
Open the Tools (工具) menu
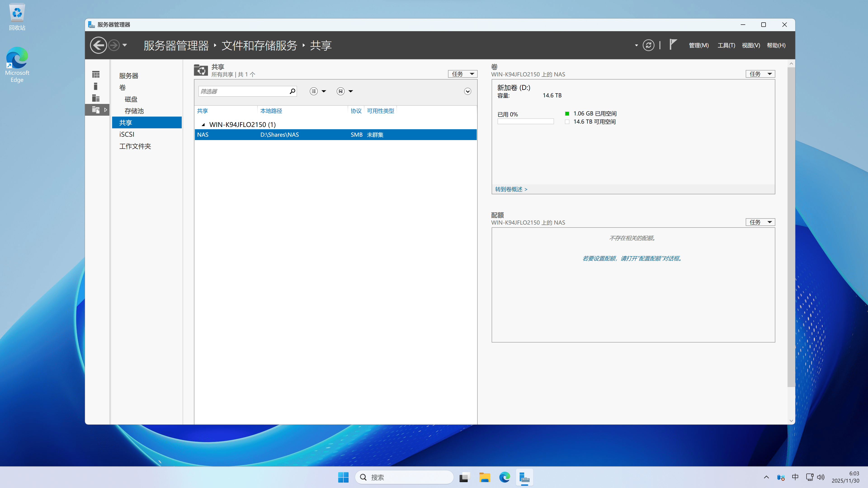click(x=726, y=45)
